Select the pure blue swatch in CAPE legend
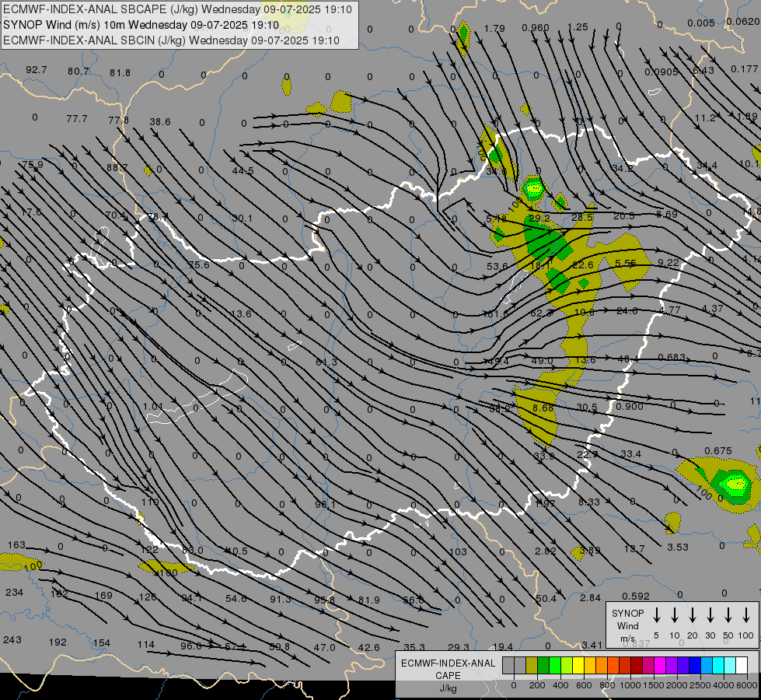Screen dimensions: 761x700 click(x=695, y=666)
